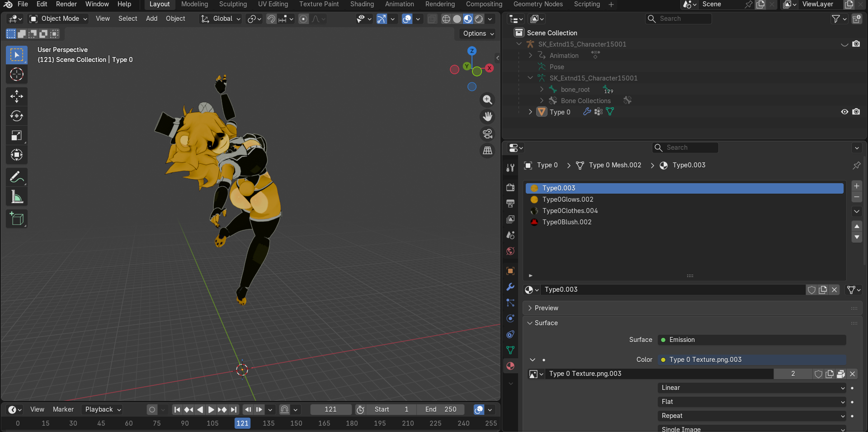This screenshot has height=432, width=868.
Task: Activate the Select Box tool
Action: point(17,55)
